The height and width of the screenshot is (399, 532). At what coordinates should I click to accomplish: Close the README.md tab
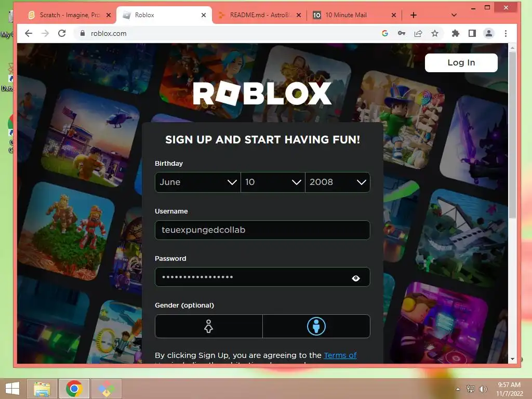click(299, 15)
